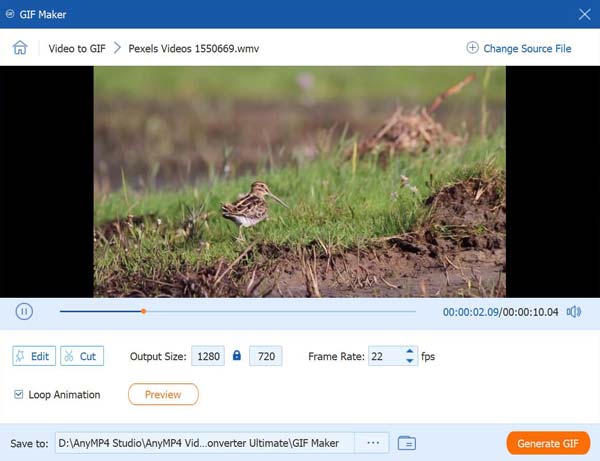The image size is (600, 461).
Task: Click the output height field 720
Action: pyautogui.click(x=265, y=356)
